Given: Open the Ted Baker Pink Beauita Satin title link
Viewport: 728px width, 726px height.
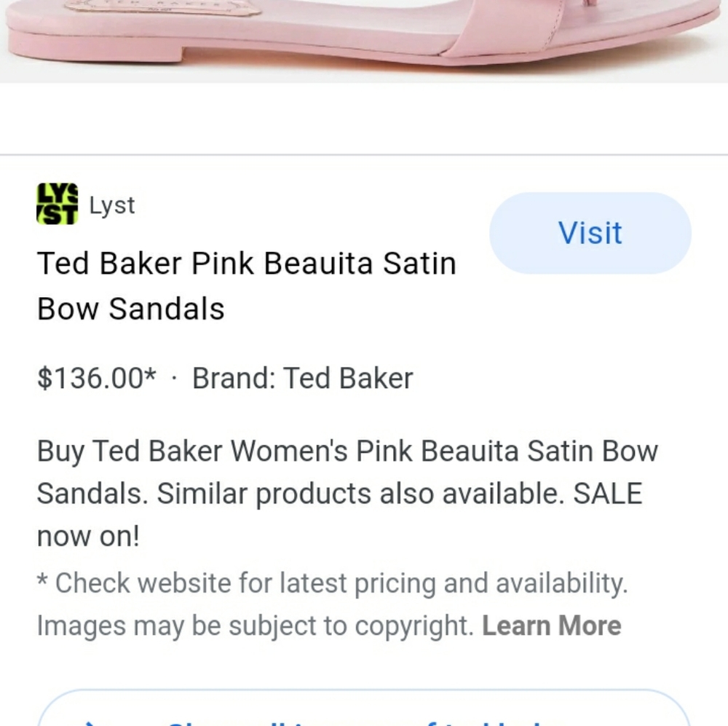Looking at the screenshot, I should tap(246, 285).
